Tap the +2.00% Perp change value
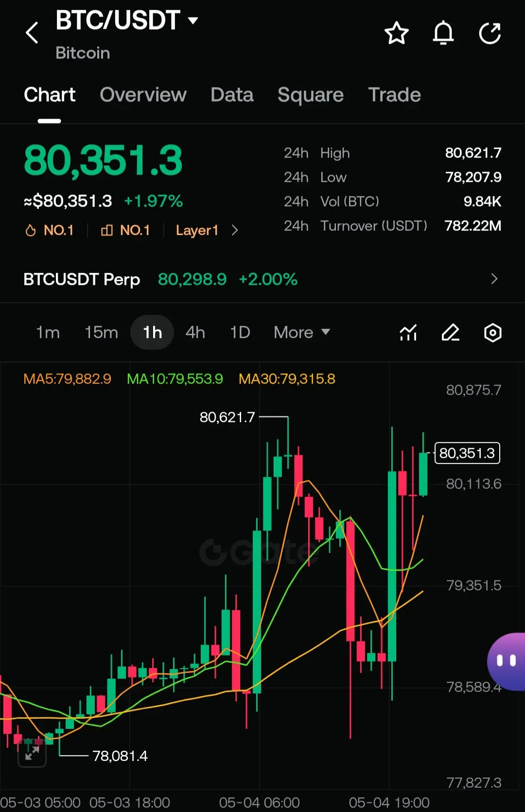 click(x=268, y=279)
